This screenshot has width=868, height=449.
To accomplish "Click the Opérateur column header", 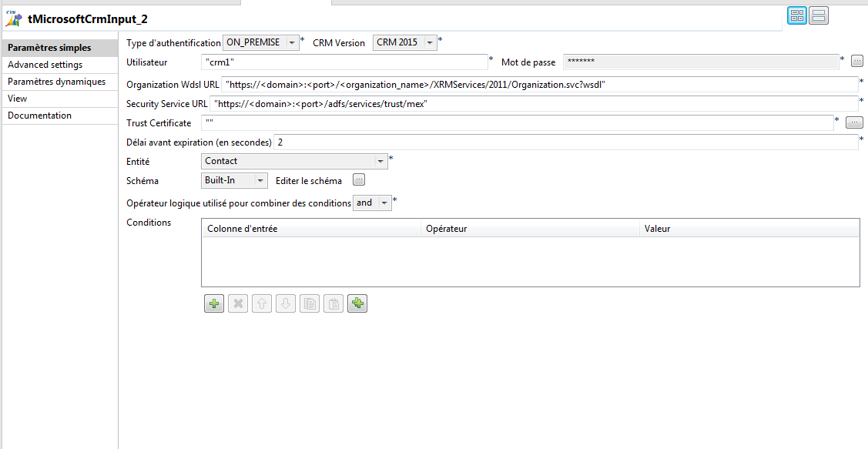I will point(531,229).
